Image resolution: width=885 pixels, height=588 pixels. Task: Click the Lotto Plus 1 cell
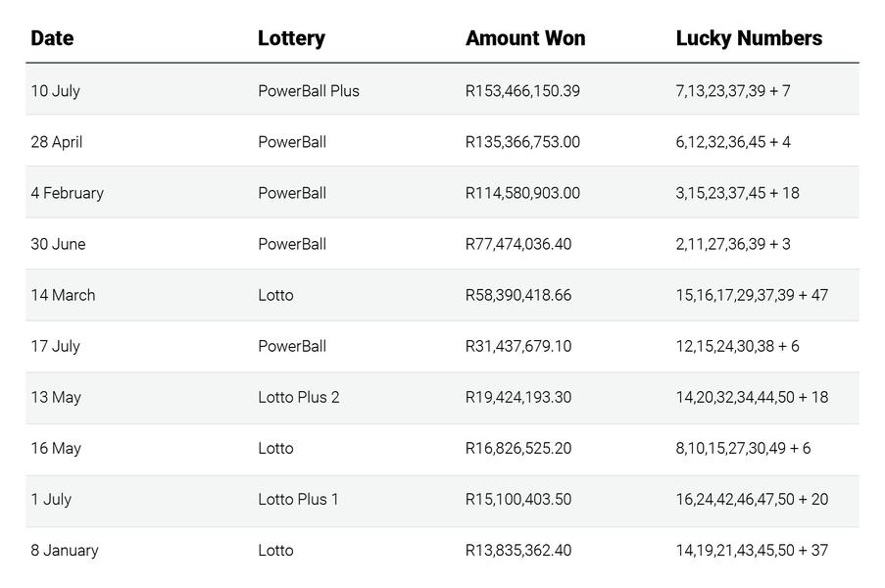298,500
